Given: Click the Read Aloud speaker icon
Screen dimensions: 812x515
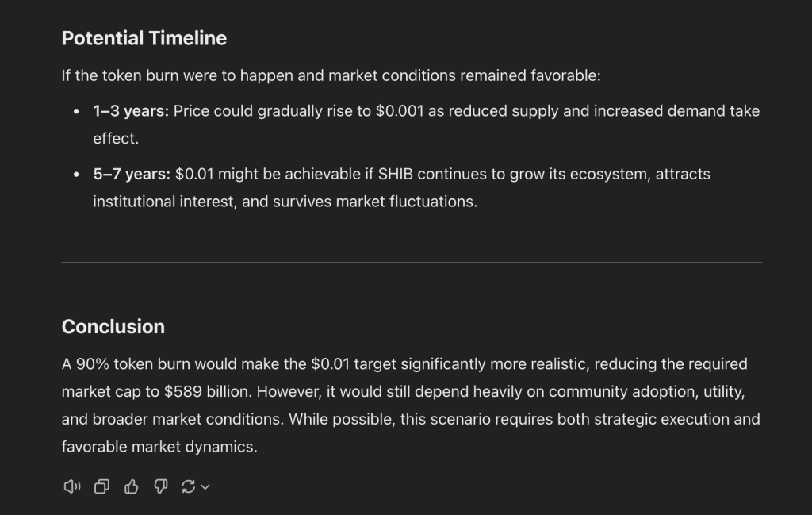Looking at the screenshot, I should pos(71,486).
